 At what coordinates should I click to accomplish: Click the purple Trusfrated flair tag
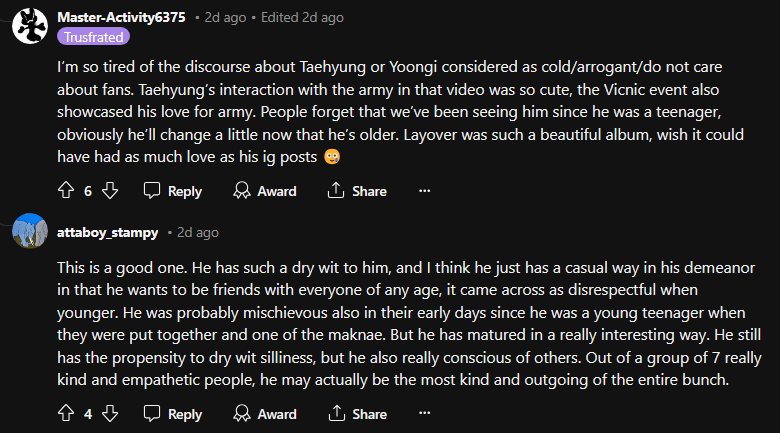pos(93,37)
